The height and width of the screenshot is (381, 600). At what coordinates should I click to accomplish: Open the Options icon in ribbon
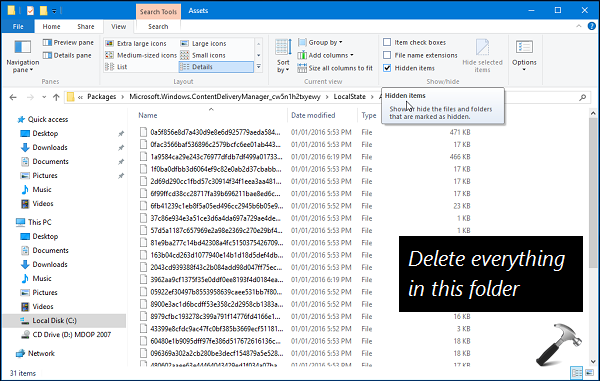pyautogui.click(x=524, y=56)
